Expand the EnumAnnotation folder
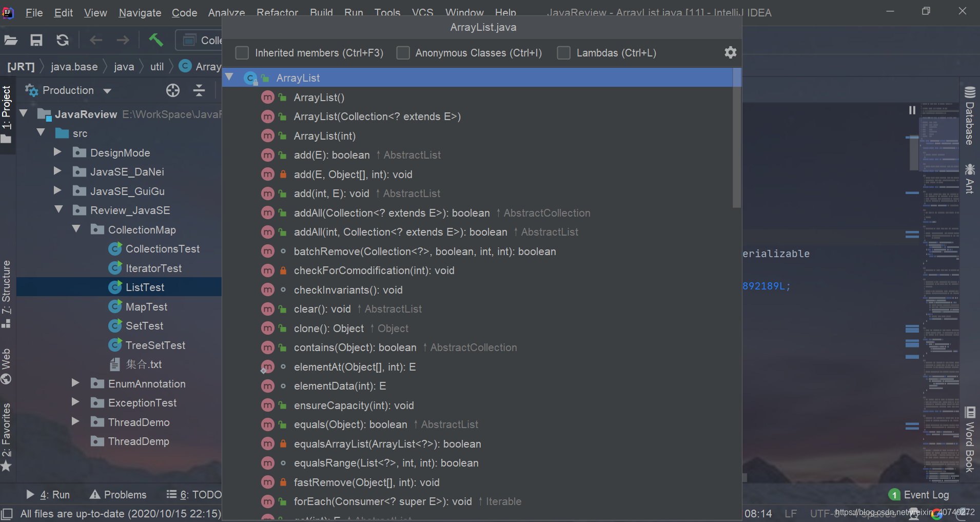 point(76,383)
